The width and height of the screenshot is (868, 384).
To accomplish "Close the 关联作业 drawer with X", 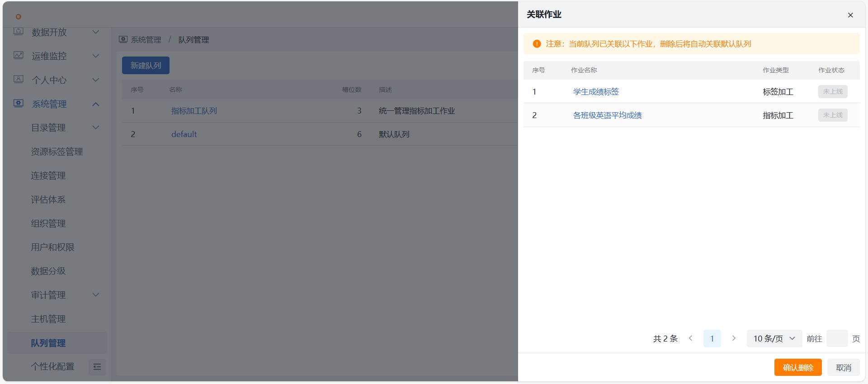I will [850, 15].
